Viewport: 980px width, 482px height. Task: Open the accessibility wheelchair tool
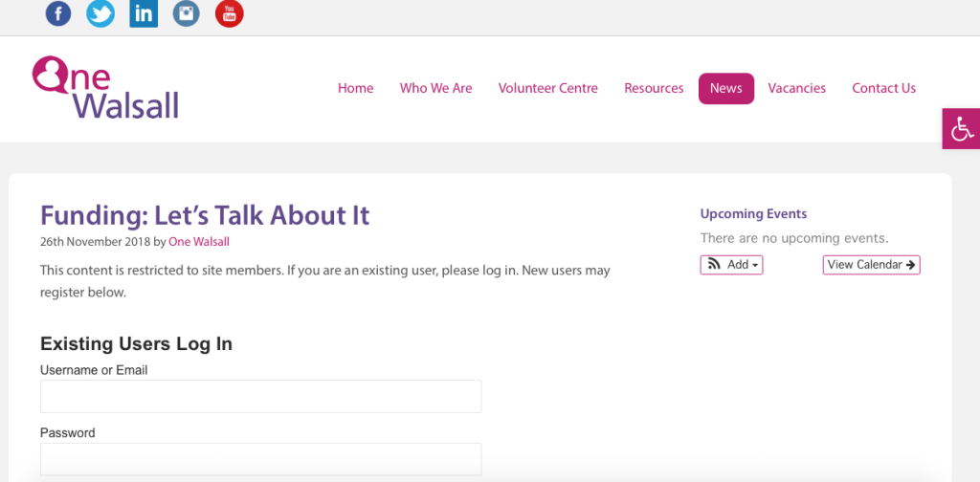coord(961,128)
